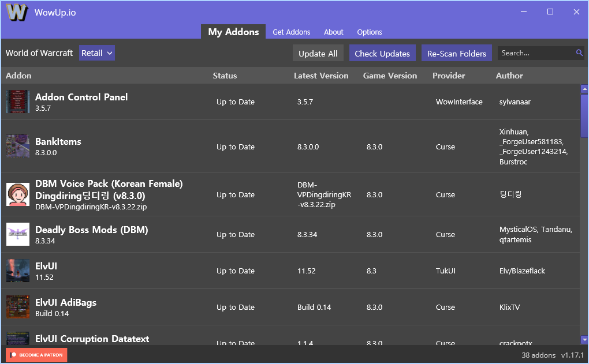Sort by the Provider column header
The width and height of the screenshot is (589, 364).
click(449, 76)
